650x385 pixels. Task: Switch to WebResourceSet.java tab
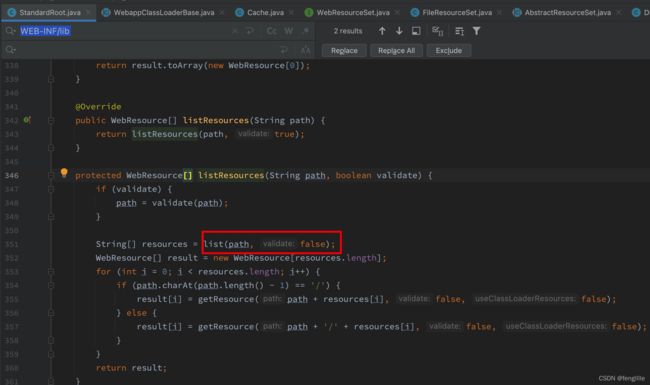[x=353, y=12]
